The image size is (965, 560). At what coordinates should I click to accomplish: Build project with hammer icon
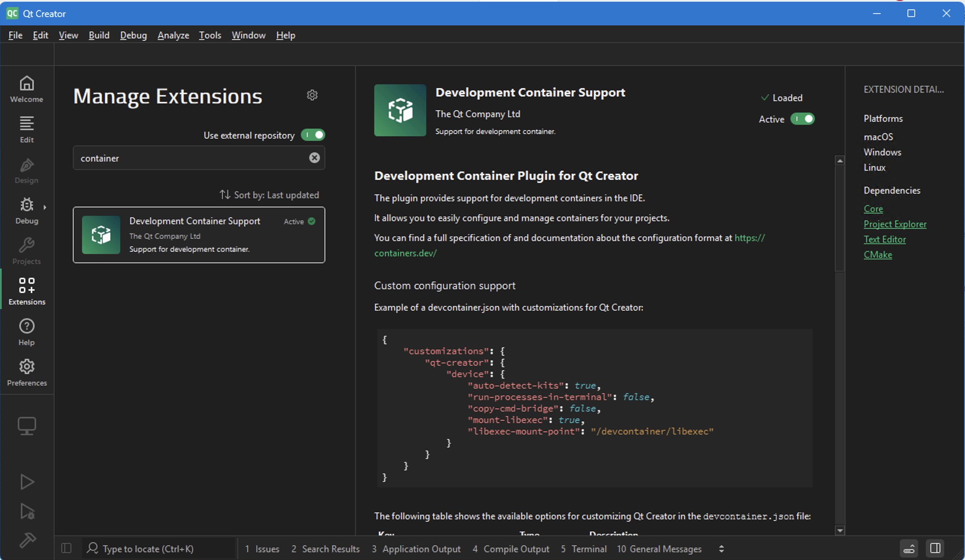[x=27, y=540]
